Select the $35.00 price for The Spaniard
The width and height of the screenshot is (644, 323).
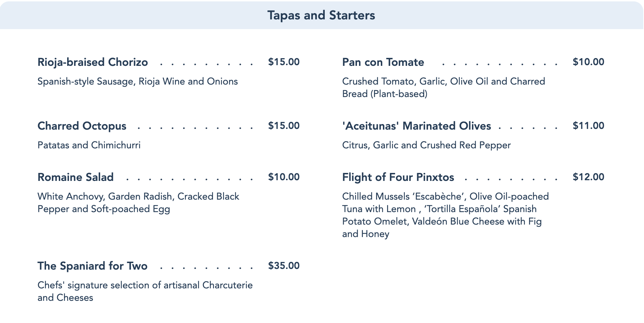(x=284, y=266)
